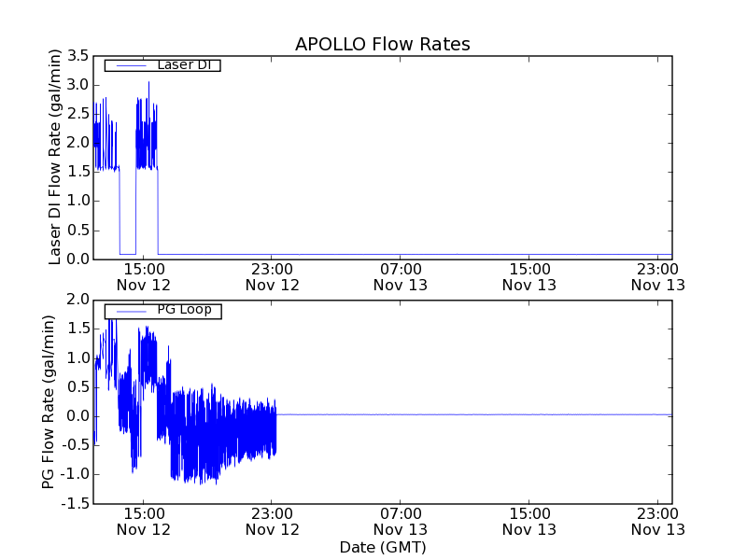Click the 15:00 Nov 12 tick under bottom plot

(143, 521)
